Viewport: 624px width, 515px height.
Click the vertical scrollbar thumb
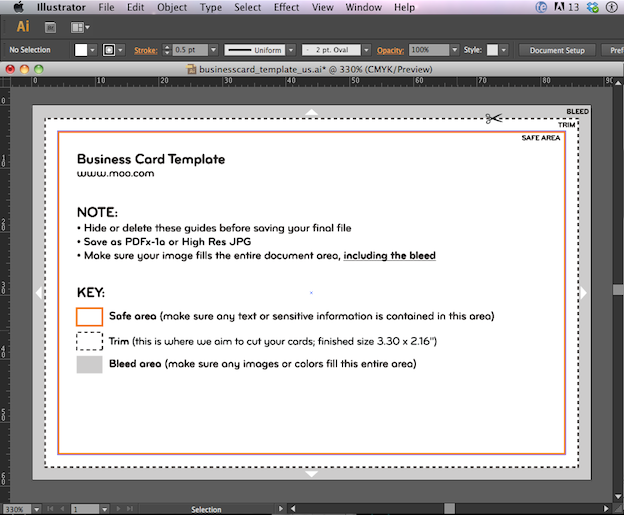point(618,290)
